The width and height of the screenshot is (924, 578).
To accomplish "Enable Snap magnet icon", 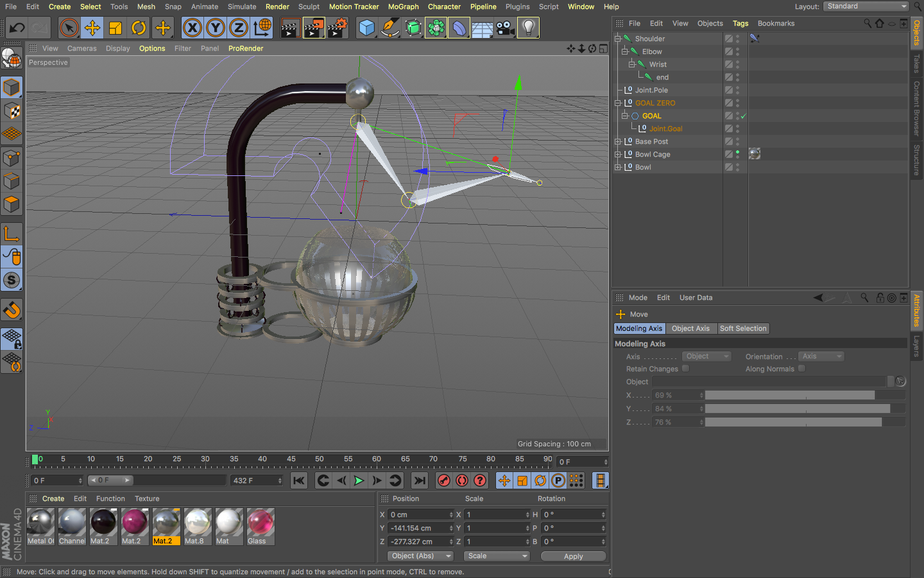I will [12, 310].
